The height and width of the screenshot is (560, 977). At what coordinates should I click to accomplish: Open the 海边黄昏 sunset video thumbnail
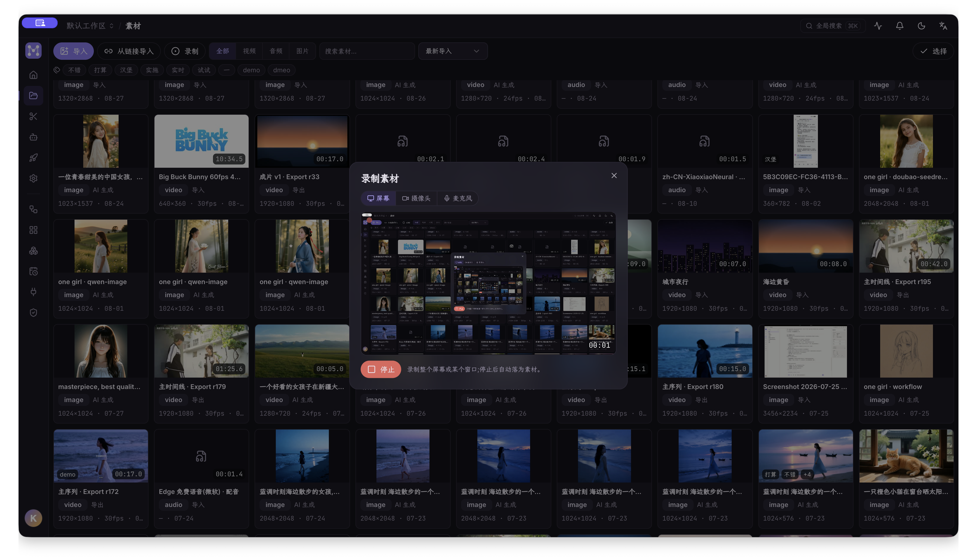click(806, 246)
